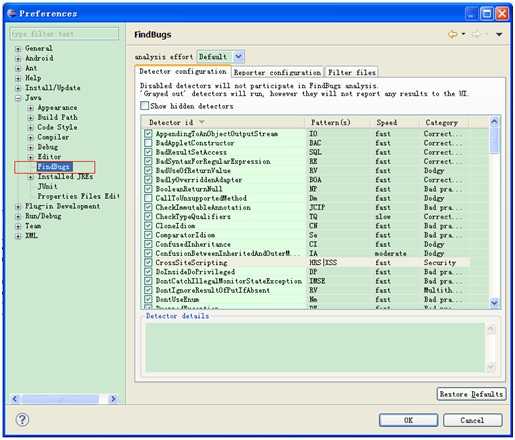Image resolution: width=515 pixels, height=440 pixels.
Task: Collapse the Java tree node
Action: click(18, 99)
